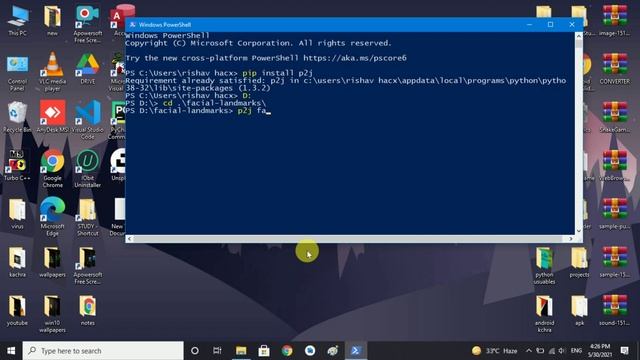The height and width of the screenshot is (360, 640).
Task: Open the Recycle Bin
Action: point(17,118)
